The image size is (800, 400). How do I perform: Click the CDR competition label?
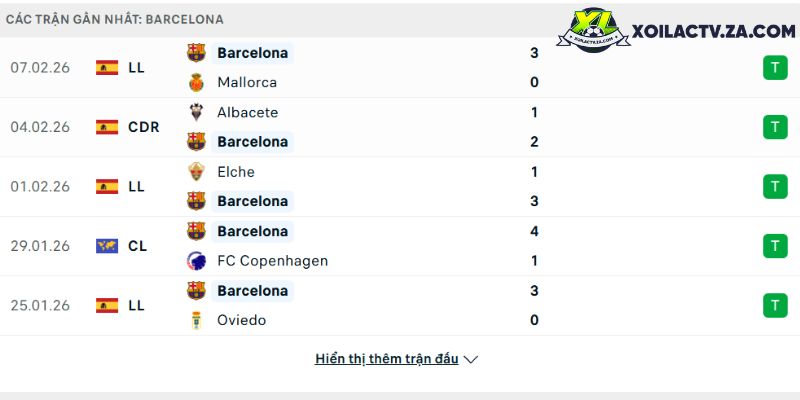click(144, 127)
